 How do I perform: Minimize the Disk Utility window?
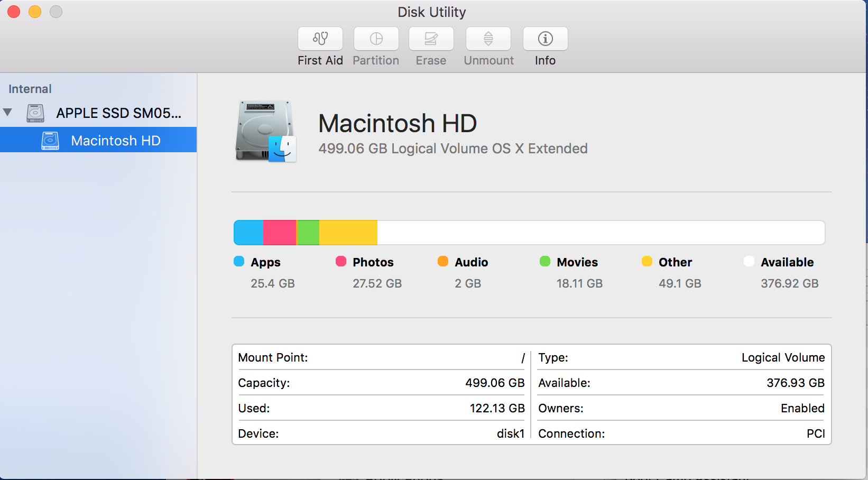pyautogui.click(x=35, y=12)
